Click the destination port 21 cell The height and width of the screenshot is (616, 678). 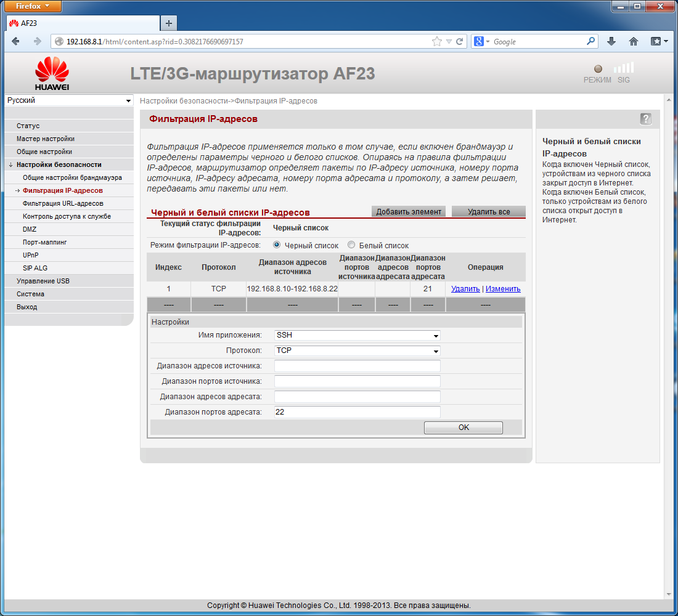click(428, 289)
